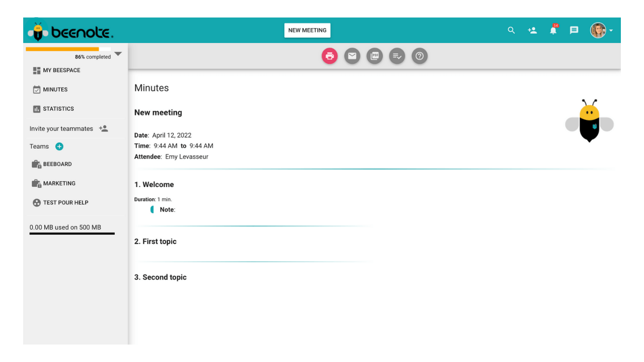Open the BEEBOARD team
The width and height of the screenshot is (644, 362).
click(x=57, y=164)
